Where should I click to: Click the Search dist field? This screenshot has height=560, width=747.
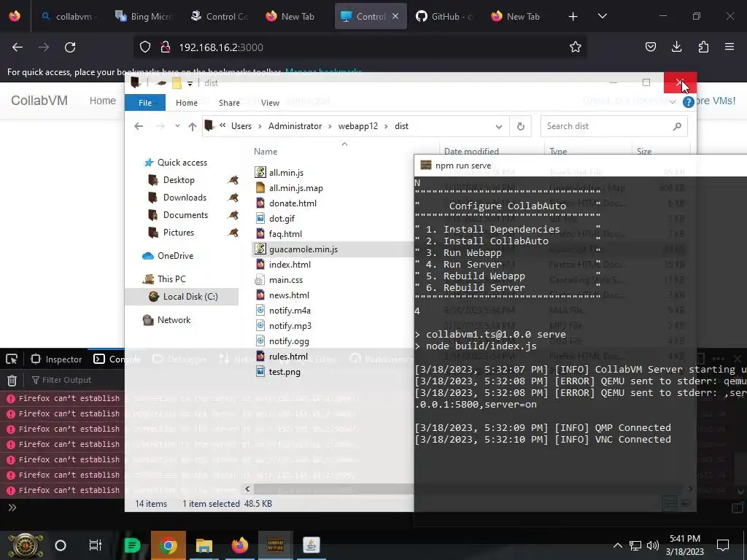614,126
